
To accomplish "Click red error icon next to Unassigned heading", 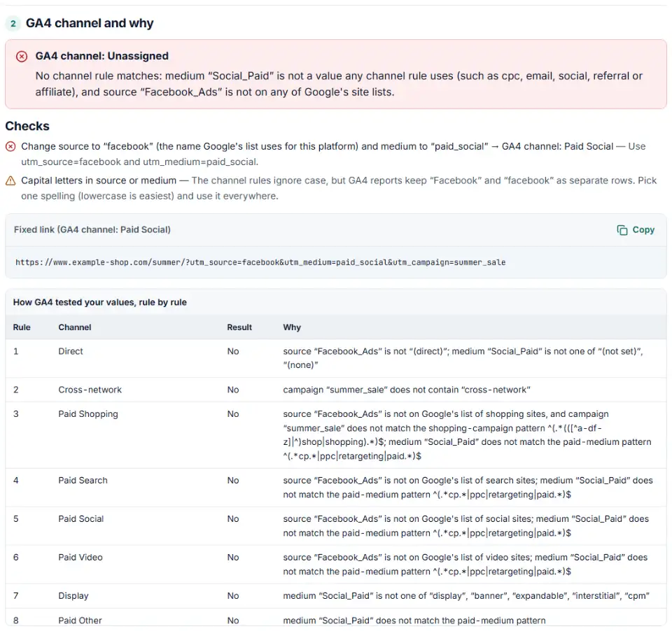I will (x=22, y=56).
